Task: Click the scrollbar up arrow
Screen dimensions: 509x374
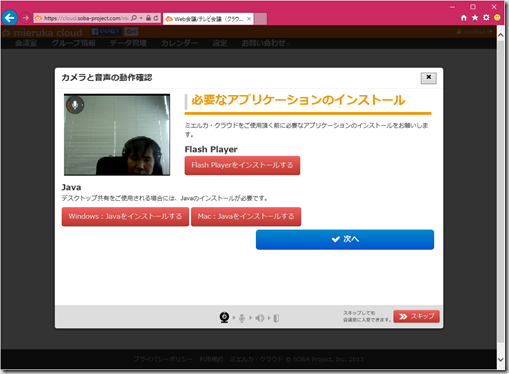Action: click(501, 35)
